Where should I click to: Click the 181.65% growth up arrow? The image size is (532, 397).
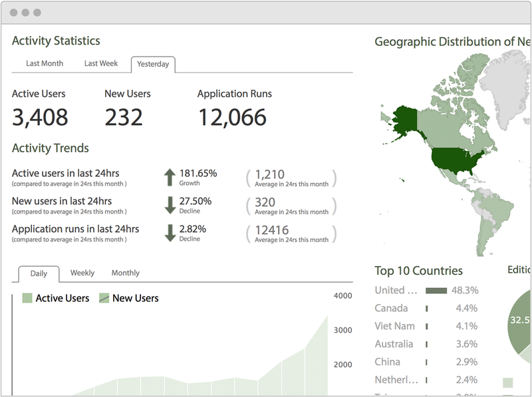(x=170, y=177)
